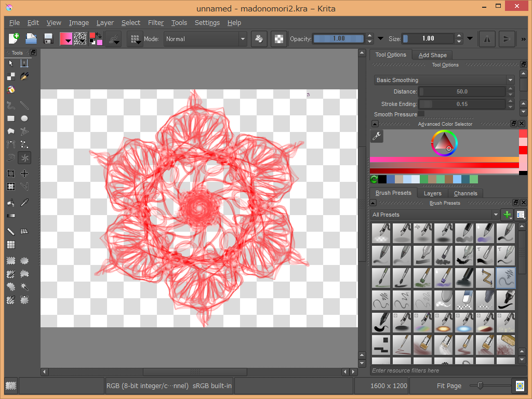Select the Move tool
The width and height of the screenshot is (532, 399).
tap(24, 174)
